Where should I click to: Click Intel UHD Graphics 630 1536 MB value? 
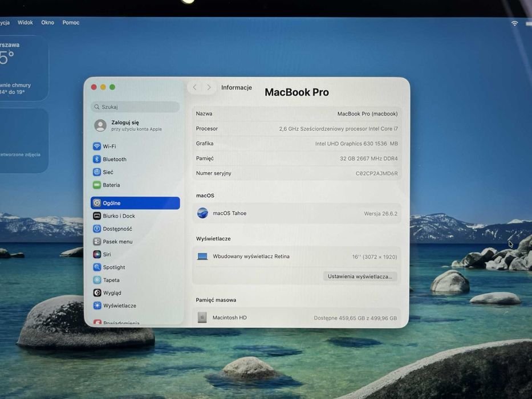coord(356,144)
